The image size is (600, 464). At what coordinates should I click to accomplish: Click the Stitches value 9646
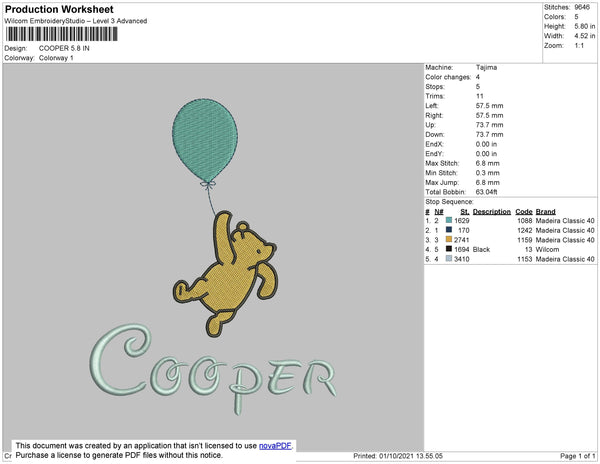click(x=582, y=7)
